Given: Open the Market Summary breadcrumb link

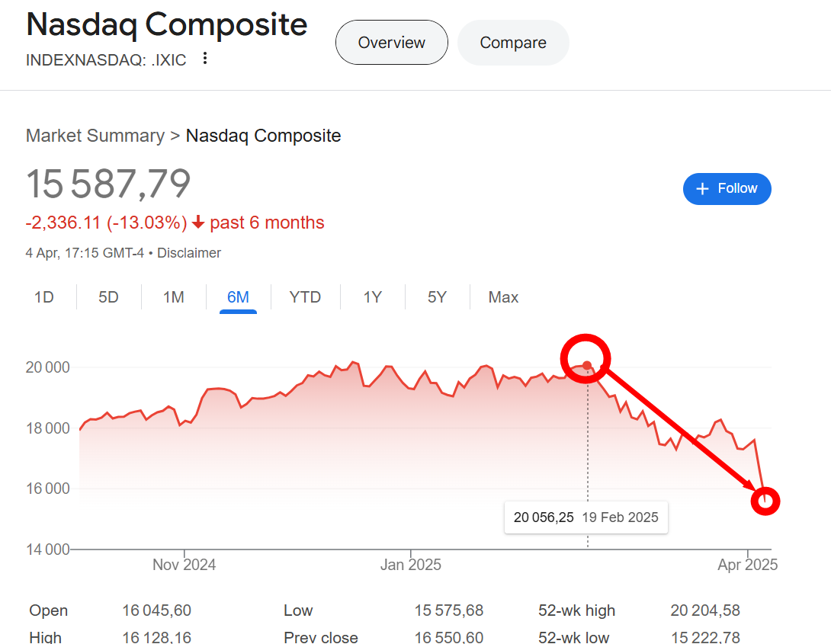Looking at the screenshot, I should click(x=95, y=136).
